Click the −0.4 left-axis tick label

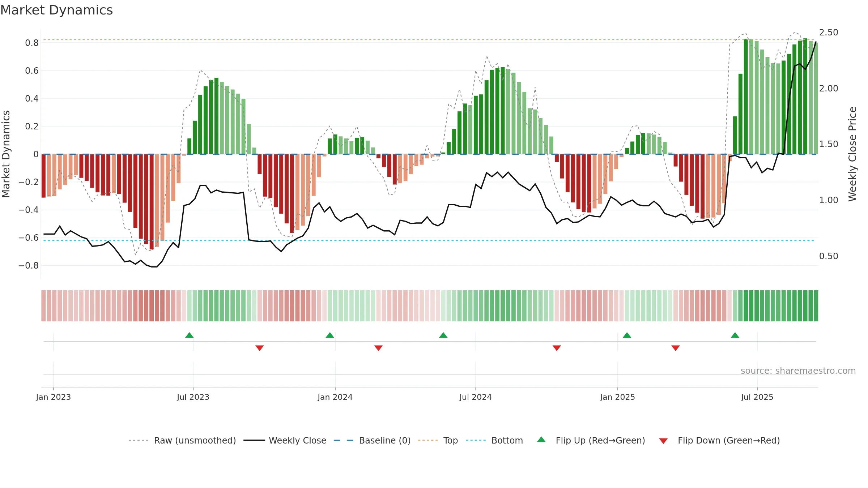[x=29, y=210]
